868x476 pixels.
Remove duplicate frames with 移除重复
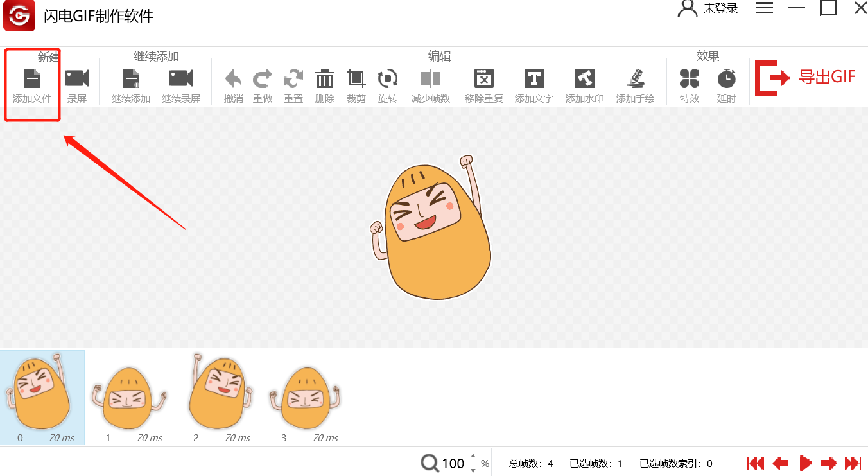(x=483, y=84)
